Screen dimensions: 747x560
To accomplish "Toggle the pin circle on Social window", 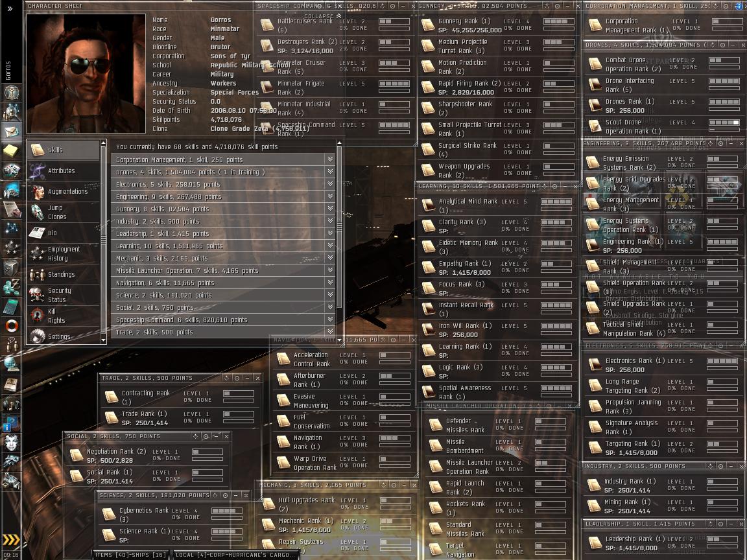I will coord(206,436).
